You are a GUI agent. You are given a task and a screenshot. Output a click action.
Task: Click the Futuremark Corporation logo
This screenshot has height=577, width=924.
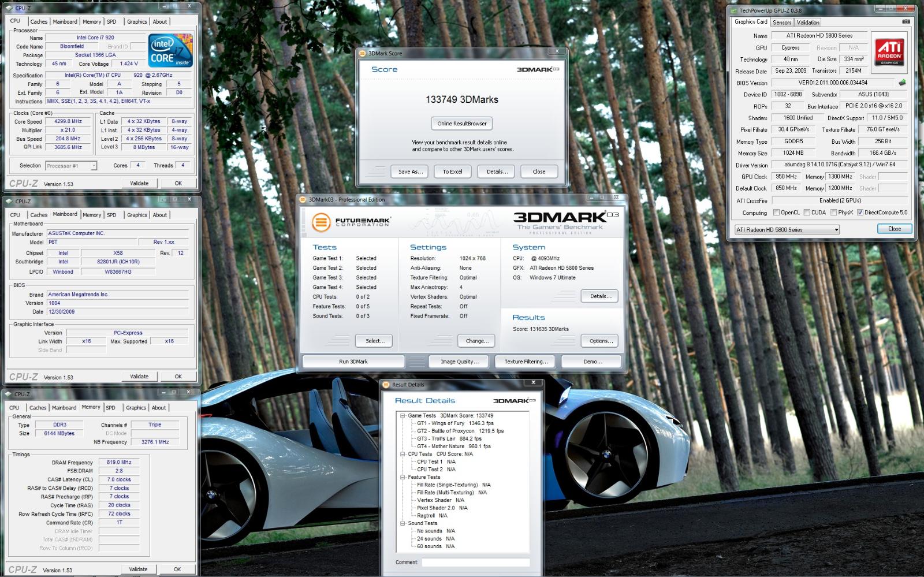351,222
